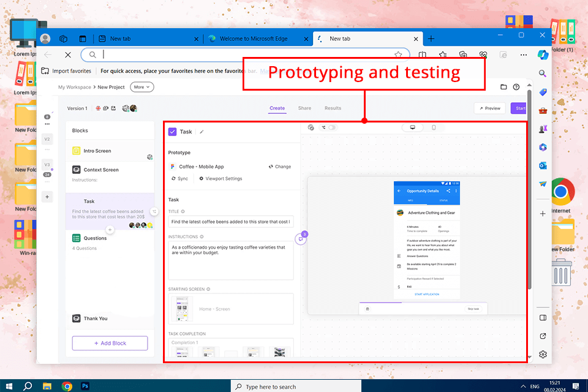
Task: Open version V2 in left rail
Action: [x=47, y=139]
